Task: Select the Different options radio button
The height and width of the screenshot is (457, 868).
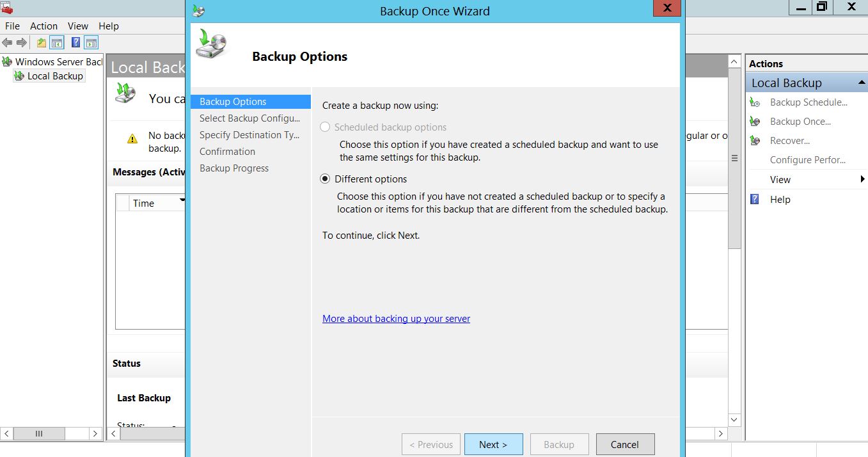Action: [x=325, y=179]
